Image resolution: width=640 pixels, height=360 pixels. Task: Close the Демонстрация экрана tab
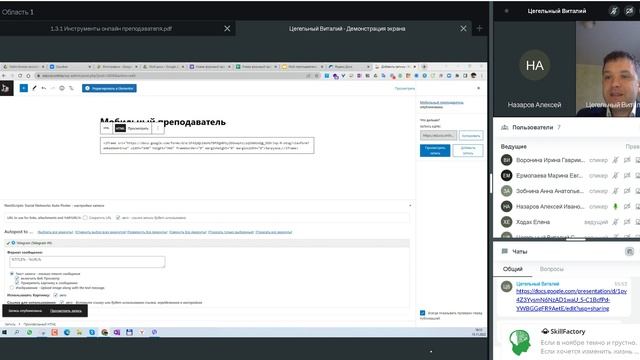(x=463, y=29)
